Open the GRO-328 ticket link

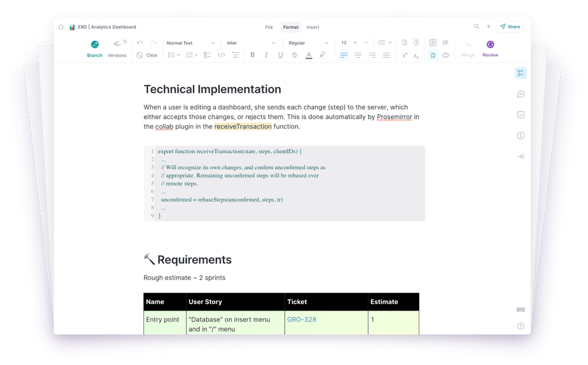point(302,320)
